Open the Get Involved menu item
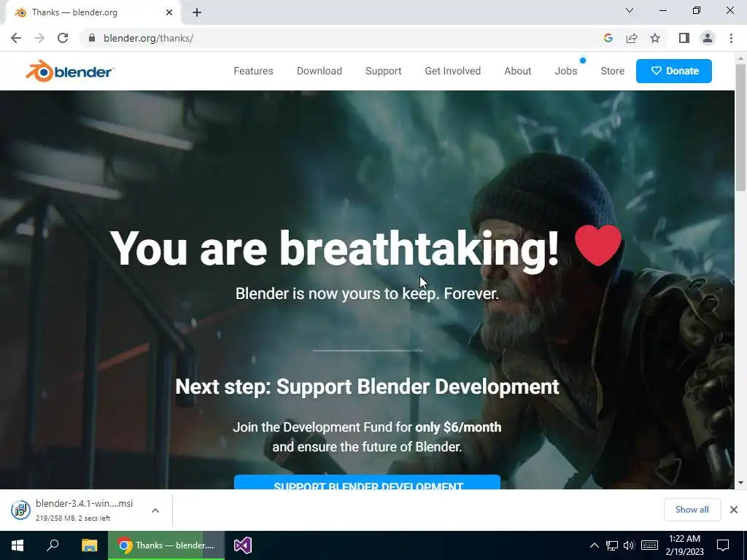Screen dimensions: 747x560 click(452, 71)
